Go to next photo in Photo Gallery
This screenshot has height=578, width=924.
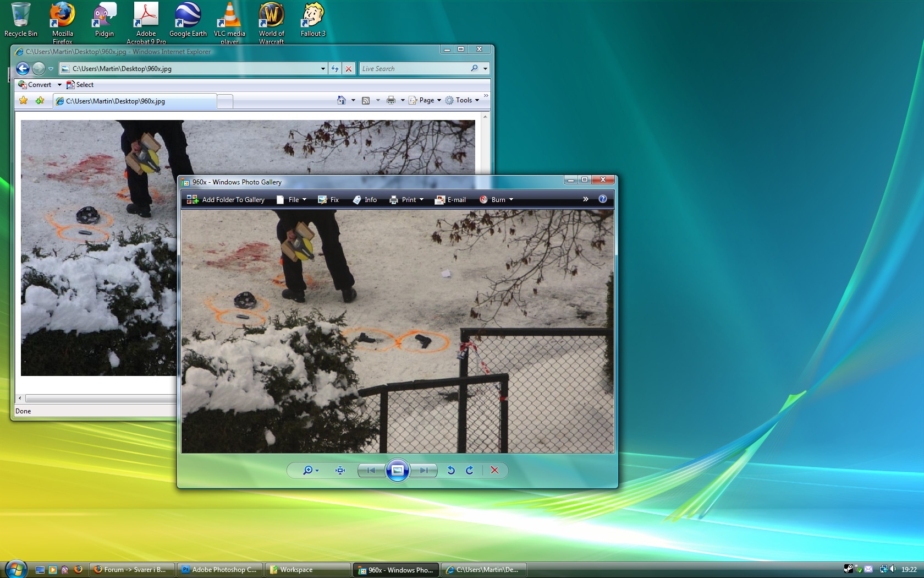pos(424,470)
